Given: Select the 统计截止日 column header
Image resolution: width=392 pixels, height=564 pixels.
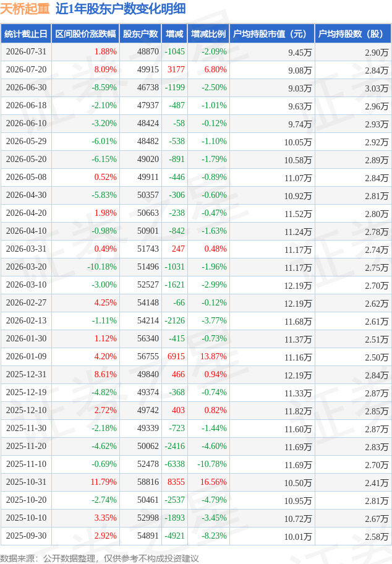Looking at the screenshot, I should pos(26,34).
